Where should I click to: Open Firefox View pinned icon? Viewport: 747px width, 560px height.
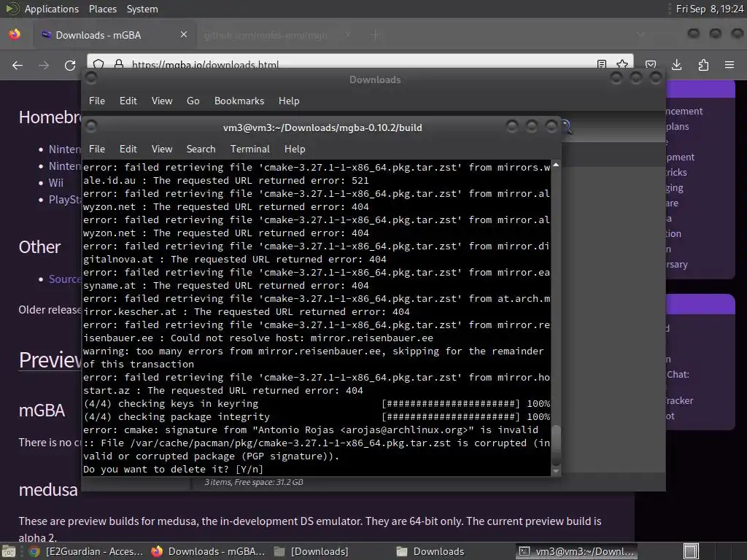coord(15,34)
